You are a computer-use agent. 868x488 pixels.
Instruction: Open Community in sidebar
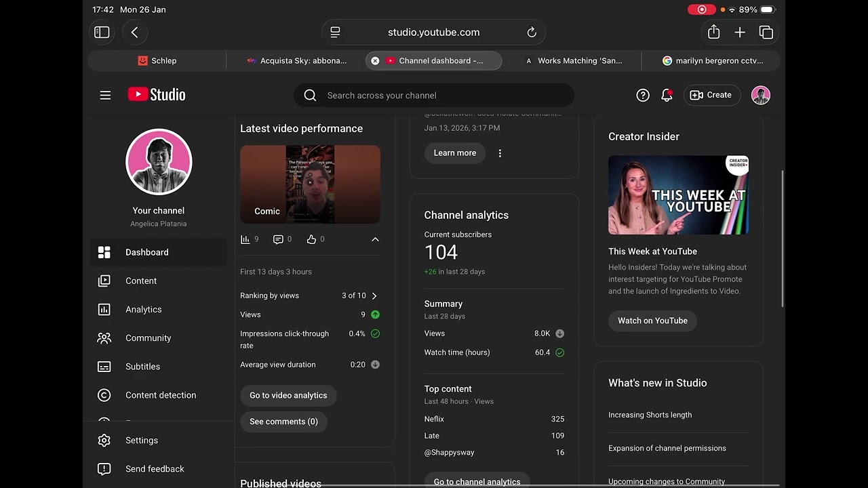click(x=159, y=338)
